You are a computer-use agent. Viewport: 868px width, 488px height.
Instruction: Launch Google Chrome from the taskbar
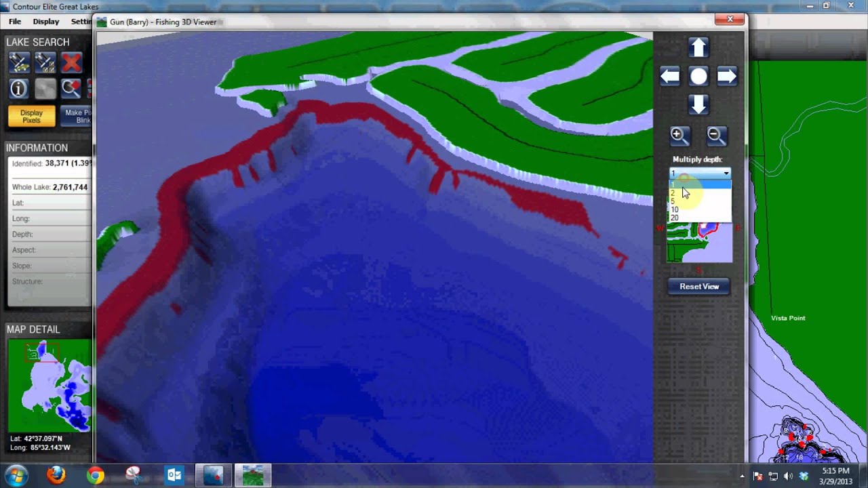click(96, 476)
